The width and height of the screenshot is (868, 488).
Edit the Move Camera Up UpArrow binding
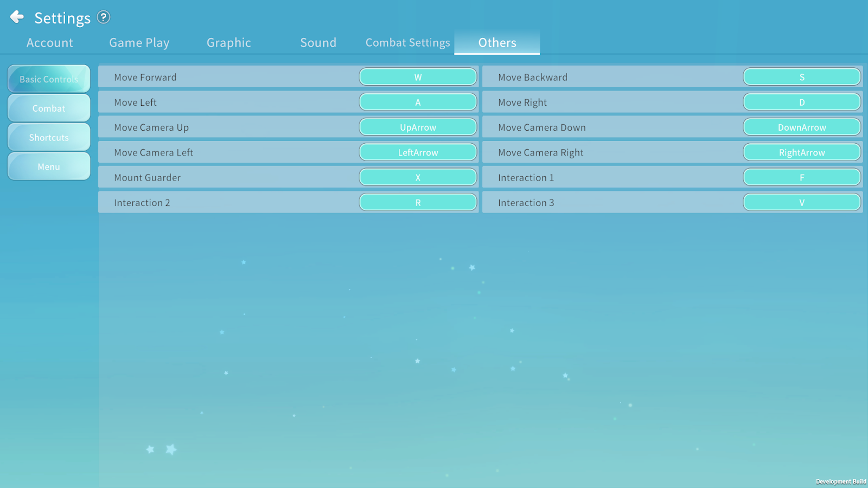[x=418, y=127]
